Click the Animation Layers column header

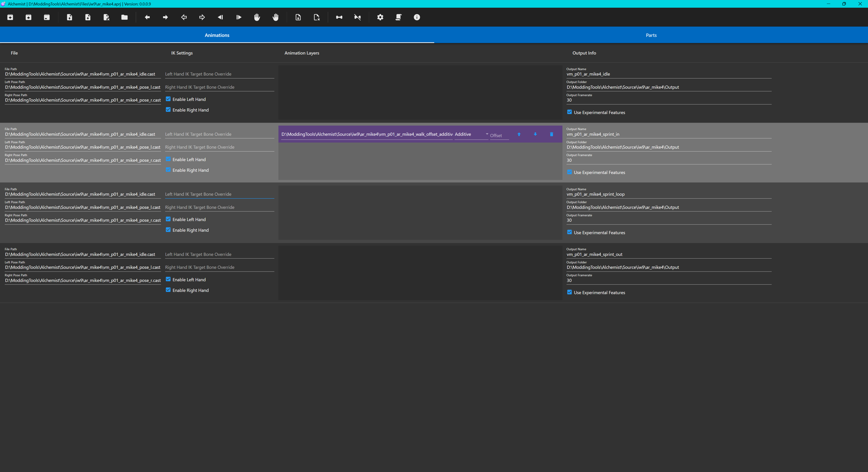tap(301, 53)
